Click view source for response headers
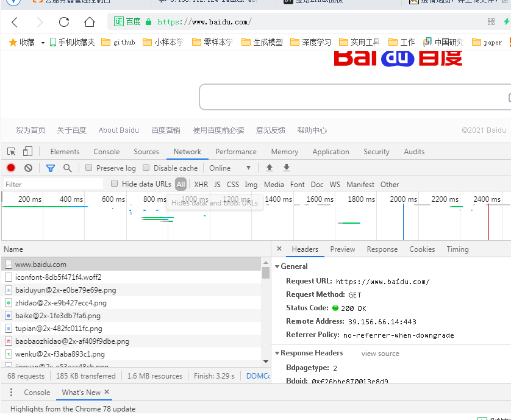 (x=380, y=354)
